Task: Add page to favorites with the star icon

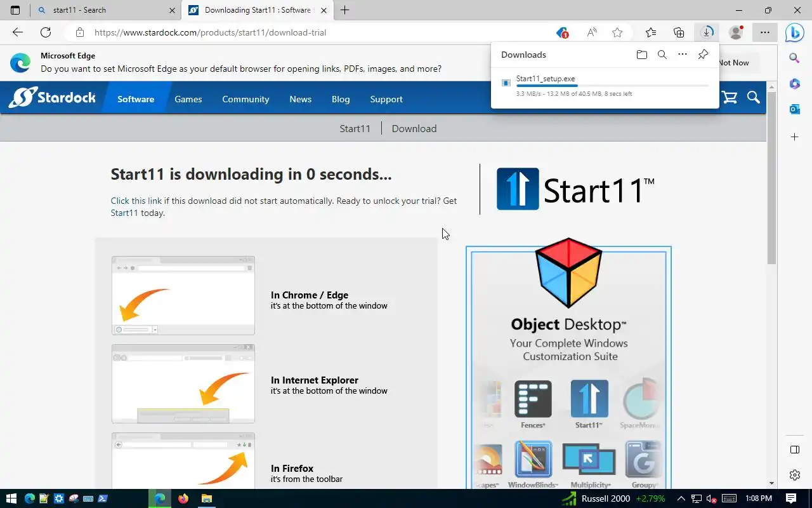Action: tap(617, 32)
